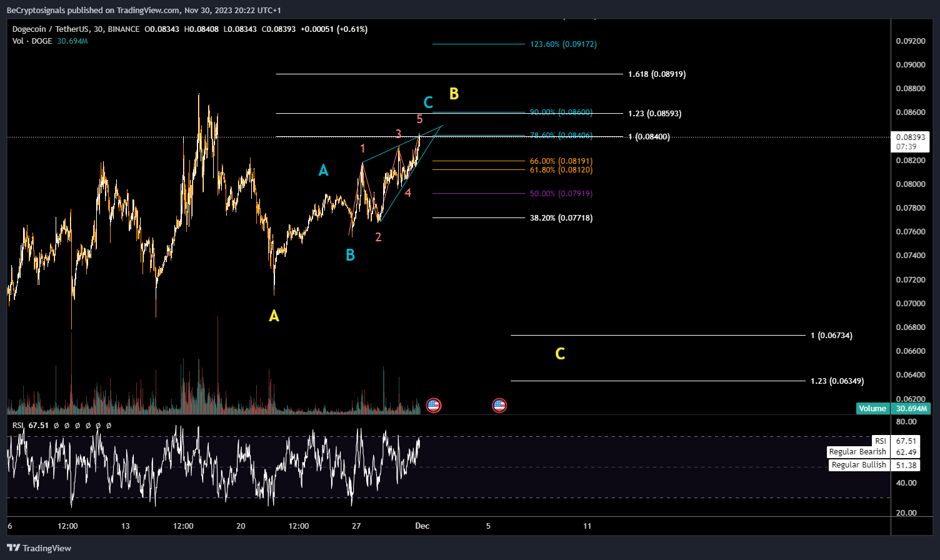Click the red sub-wave 1 label

pyautogui.click(x=362, y=149)
